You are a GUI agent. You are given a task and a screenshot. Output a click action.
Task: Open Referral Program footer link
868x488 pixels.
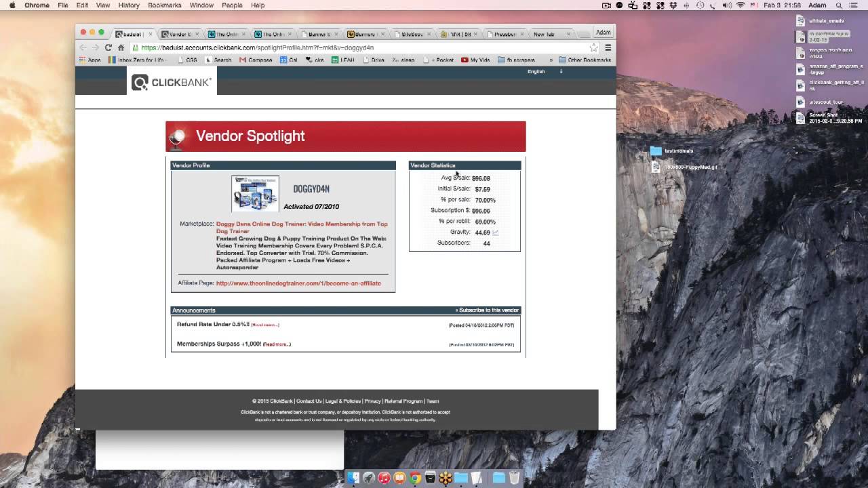403,401
